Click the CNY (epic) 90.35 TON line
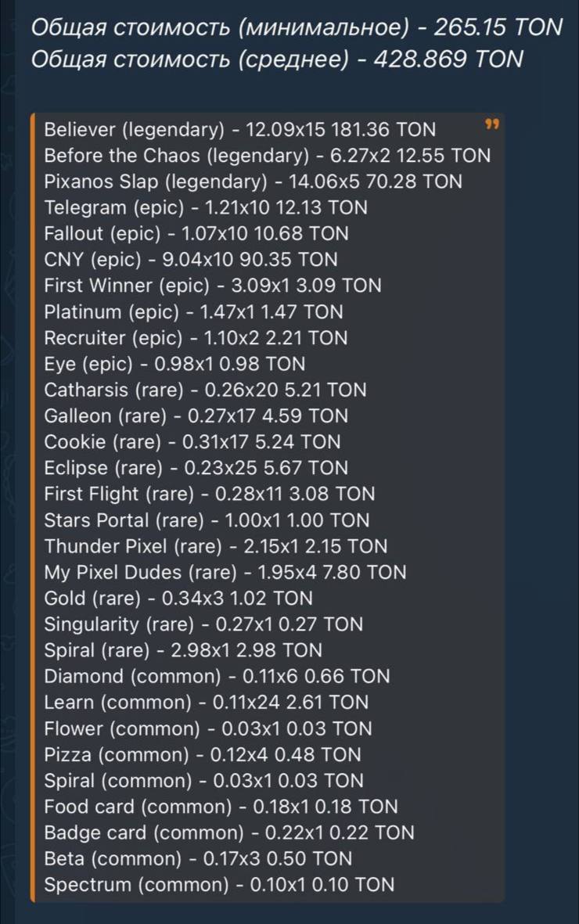This screenshot has width=579, height=924. point(191,260)
